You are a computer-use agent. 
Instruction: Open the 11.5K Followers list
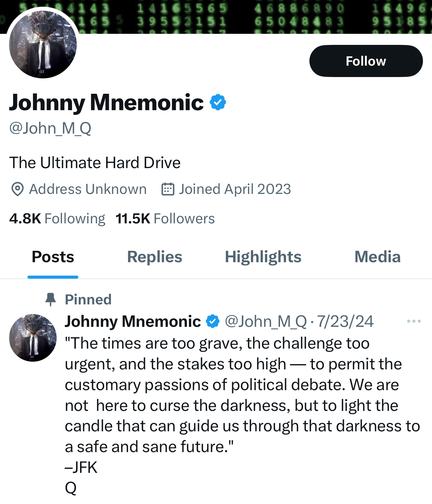[165, 219]
